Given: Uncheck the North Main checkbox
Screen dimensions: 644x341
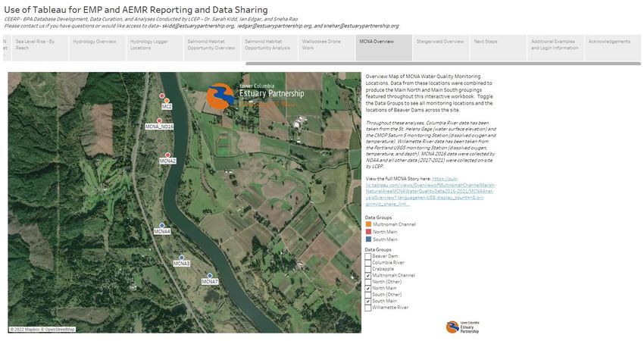Looking at the screenshot, I should 368,289.
